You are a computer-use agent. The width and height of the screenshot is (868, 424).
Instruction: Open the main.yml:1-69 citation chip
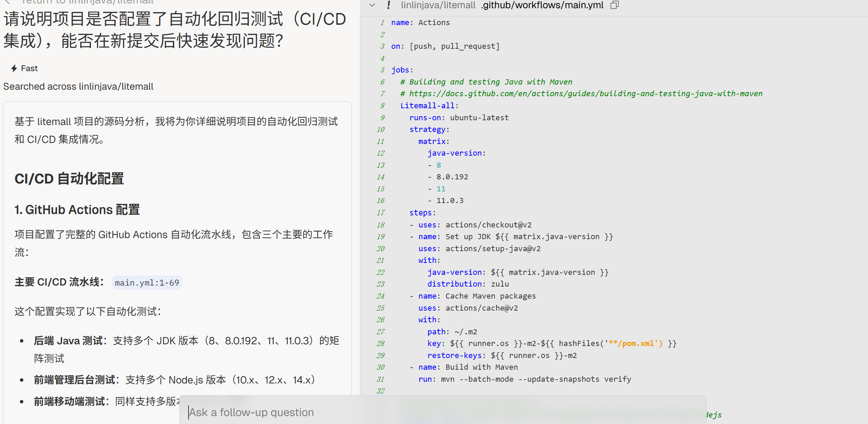(147, 282)
